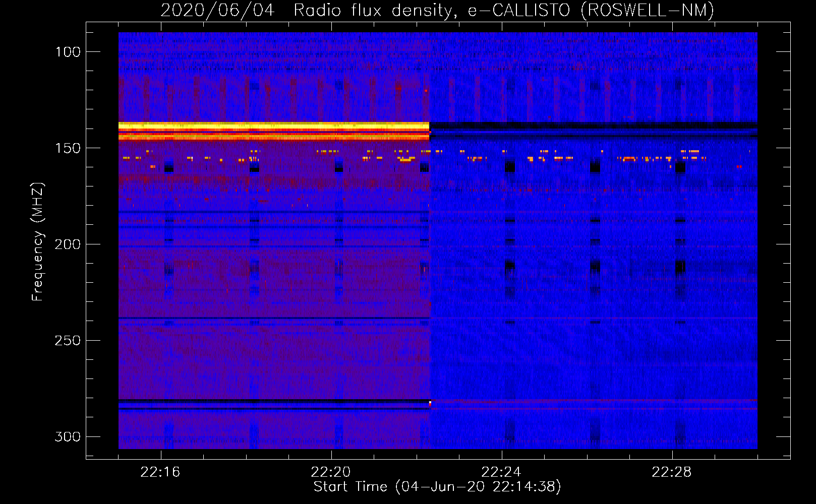Image resolution: width=816 pixels, height=504 pixels.
Task: Click the Start Time axis caption
Action: tap(437, 487)
